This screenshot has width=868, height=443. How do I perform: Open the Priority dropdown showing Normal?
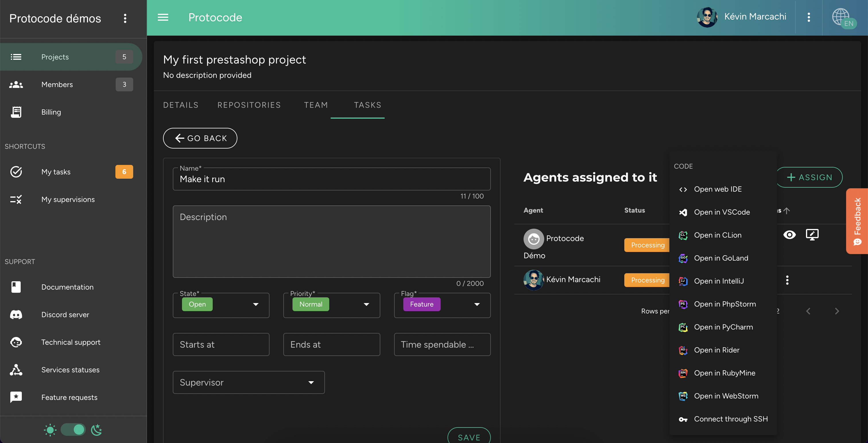366,305
